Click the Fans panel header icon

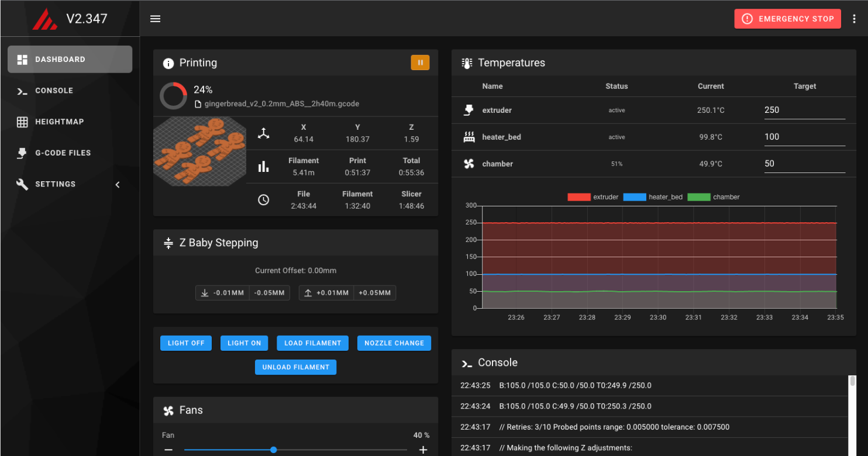pyautogui.click(x=169, y=410)
